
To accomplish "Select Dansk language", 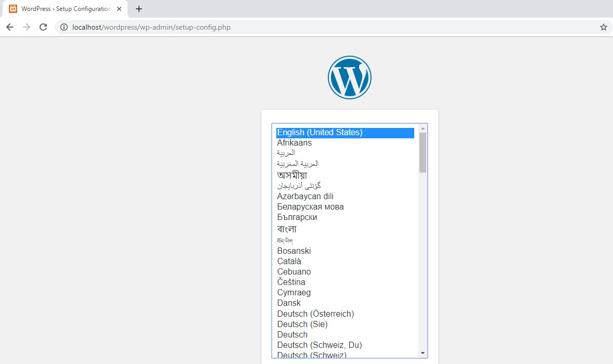I will coord(345,303).
